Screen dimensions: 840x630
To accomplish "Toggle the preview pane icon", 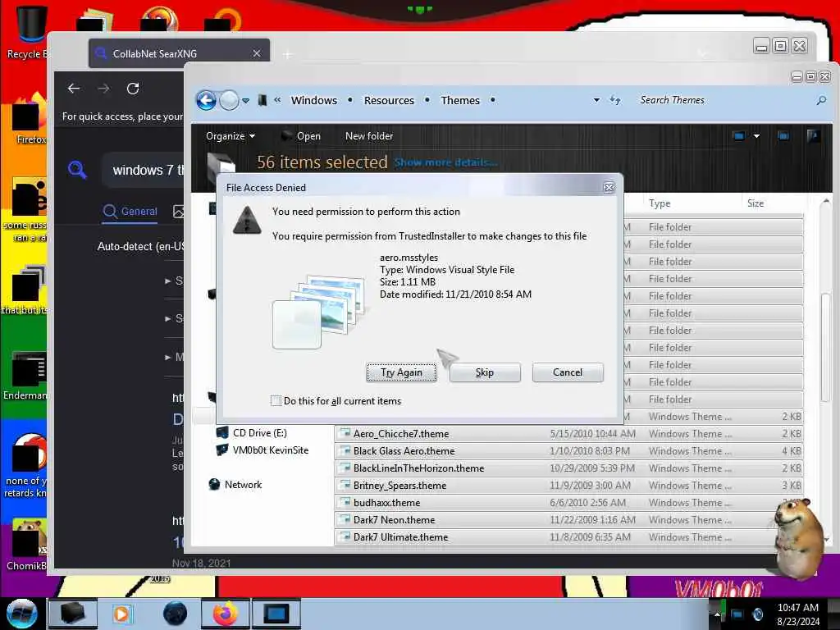I will 783,136.
